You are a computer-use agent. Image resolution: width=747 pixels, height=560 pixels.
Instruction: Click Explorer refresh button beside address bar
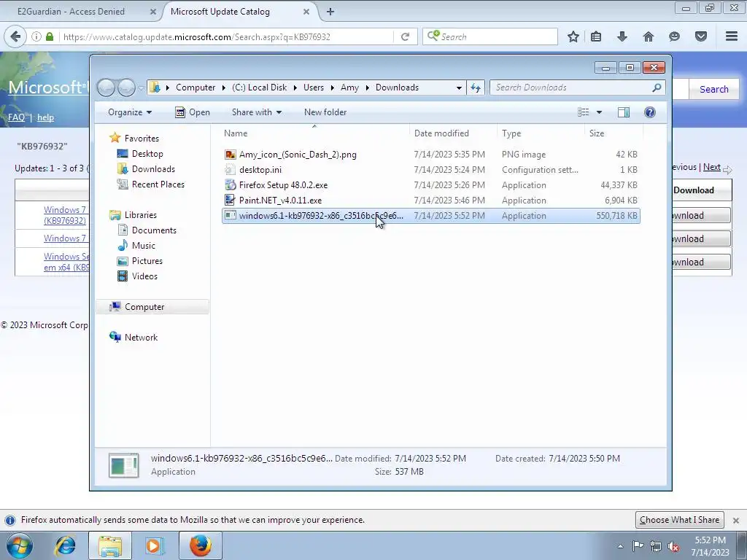point(476,87)
